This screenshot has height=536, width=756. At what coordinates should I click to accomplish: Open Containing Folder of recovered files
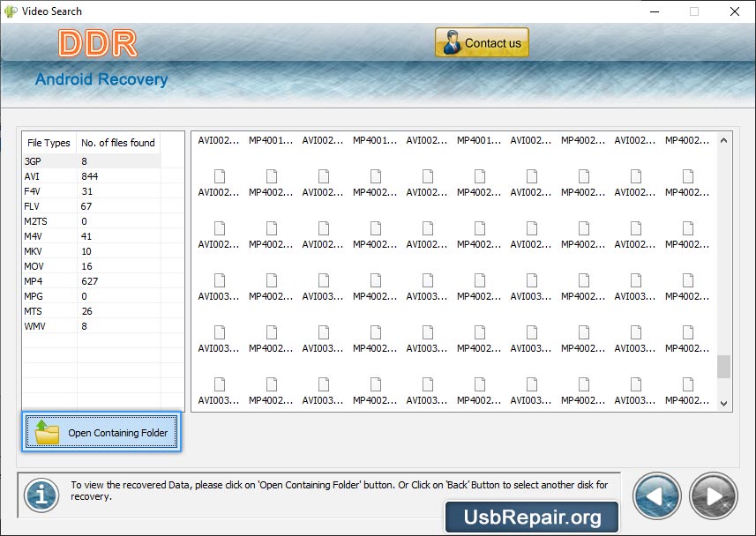click(101, 432)
